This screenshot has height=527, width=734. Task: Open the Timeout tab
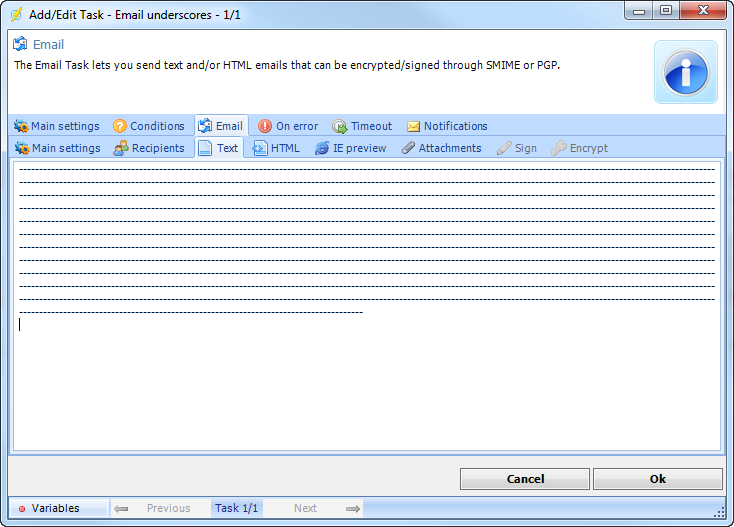(x=362, y=126)
